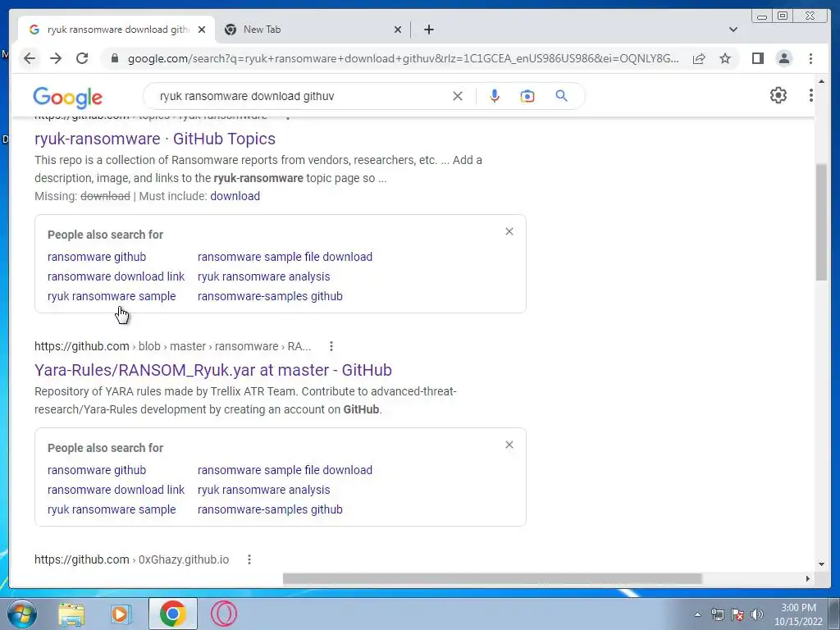Select 'ryuk ransomware sample' in second suggestions box
Screen dimensions: 840x630
[112, 509]
